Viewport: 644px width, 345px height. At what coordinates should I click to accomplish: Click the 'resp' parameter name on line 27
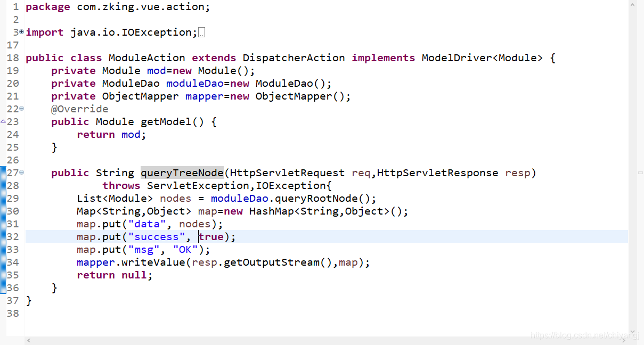(x=518, y=173)
